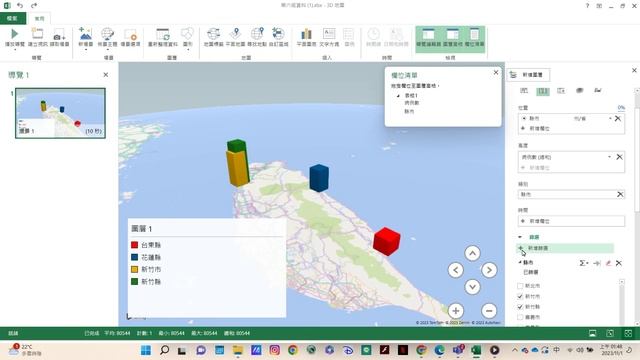Viewport: 640px width, 360px height.
Task: Click the yellow 新竹市 legend swatch
Action: pos(134,269)
